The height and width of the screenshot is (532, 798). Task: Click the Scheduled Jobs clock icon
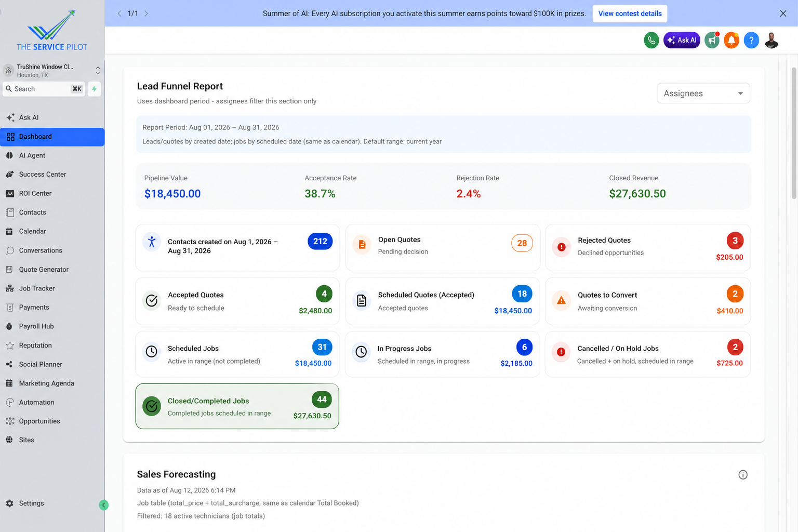[x=151, y=352]
